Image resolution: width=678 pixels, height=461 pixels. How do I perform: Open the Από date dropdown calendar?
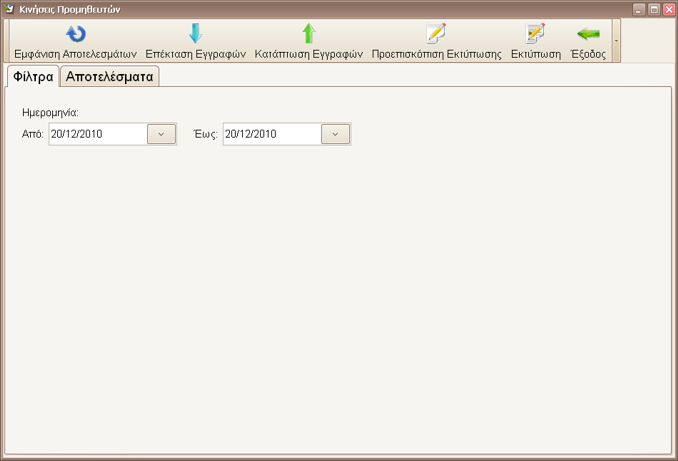161,134
